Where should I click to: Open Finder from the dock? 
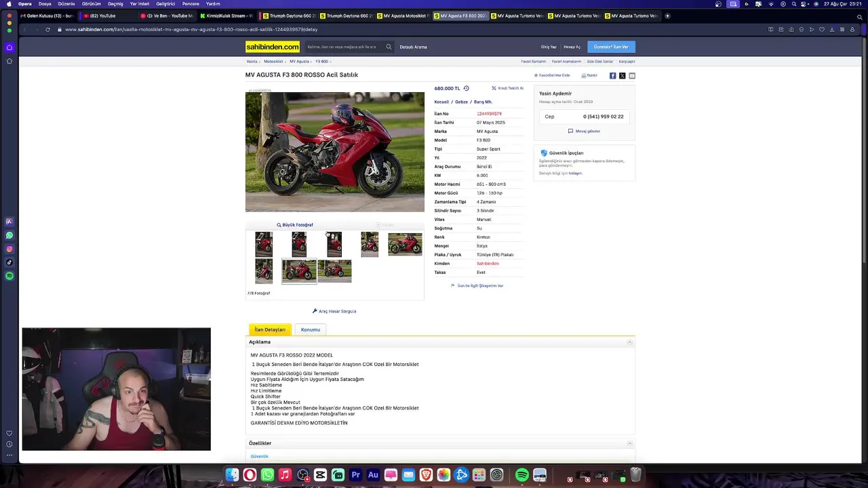point(232,475)
